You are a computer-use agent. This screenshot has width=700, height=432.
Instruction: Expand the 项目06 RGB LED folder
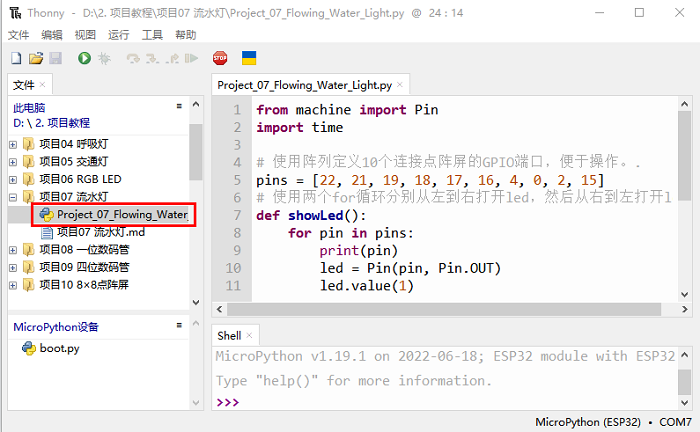13,179
